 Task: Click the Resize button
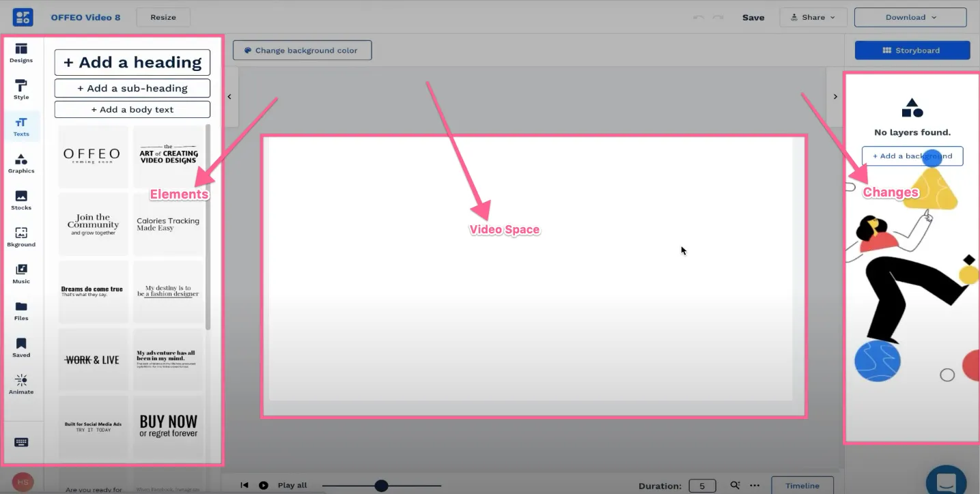(163, 17)
